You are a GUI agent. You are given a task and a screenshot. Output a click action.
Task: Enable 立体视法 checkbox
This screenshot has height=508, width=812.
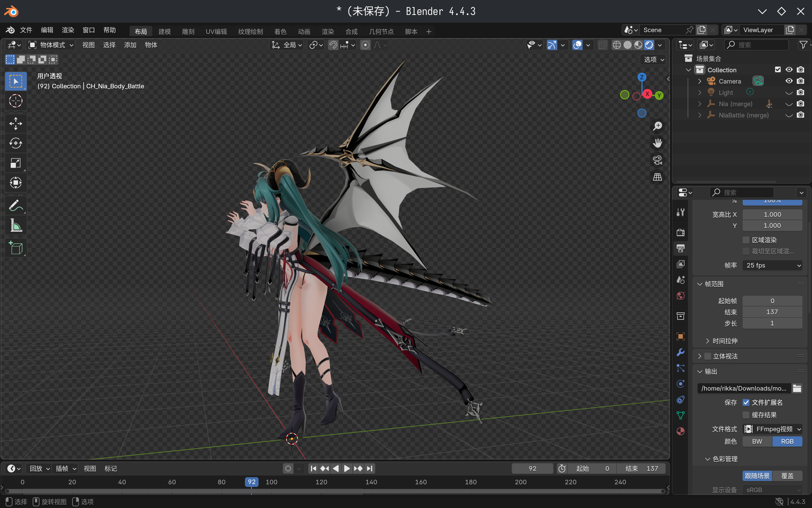[x=708, y=356]
